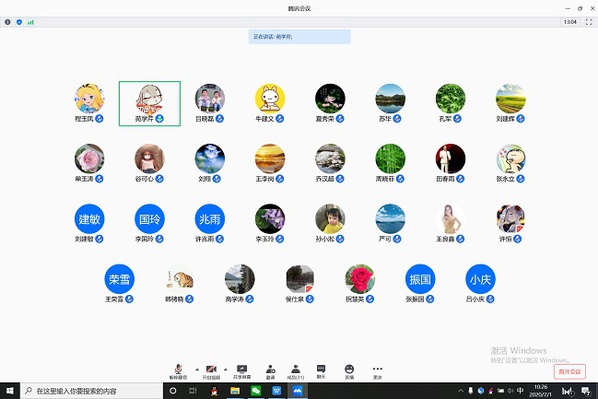Expand audio options arrow beside microphone
The image size is (598, 399).
tap(197, 369)
